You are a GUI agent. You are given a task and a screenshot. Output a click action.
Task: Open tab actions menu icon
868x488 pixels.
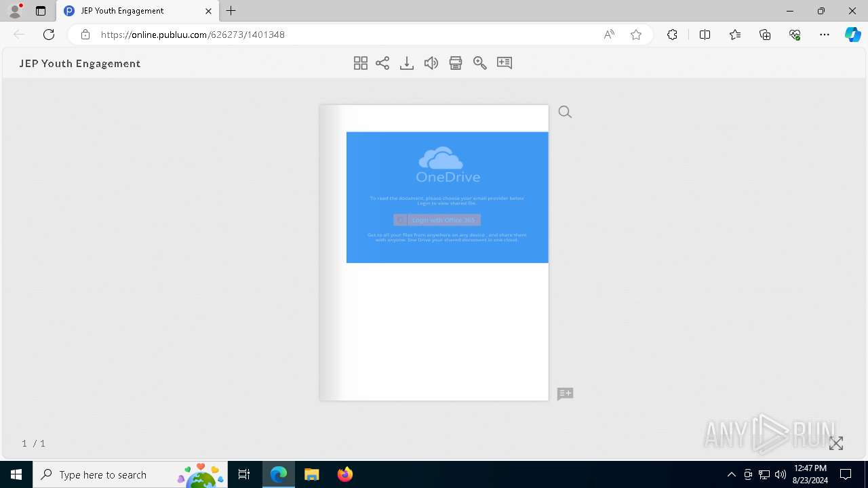[x=41, y=11]
